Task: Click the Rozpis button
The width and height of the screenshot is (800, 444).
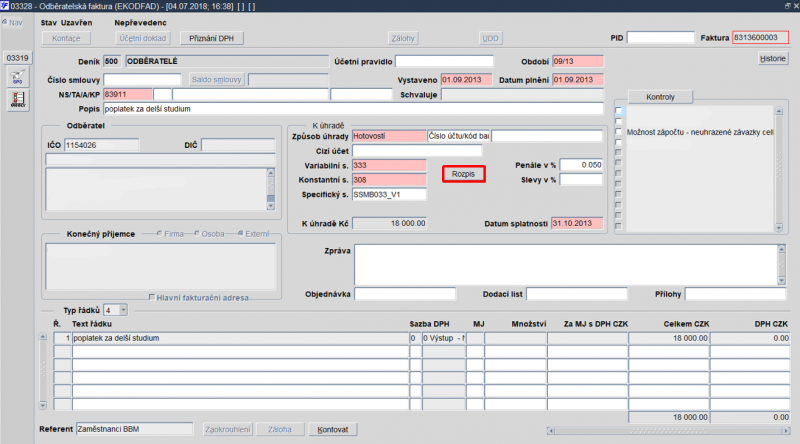Action: point(463,174)
